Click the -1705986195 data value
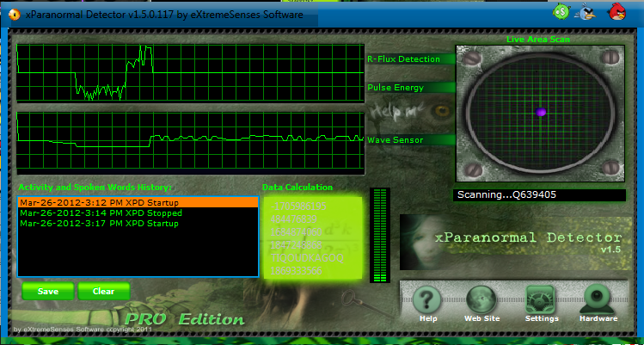The height and width of the screenshot is (345, 644). coord(298,206)
